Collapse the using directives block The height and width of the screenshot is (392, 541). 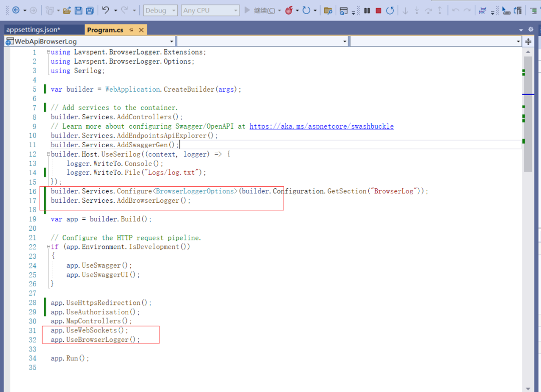[48, 52]
